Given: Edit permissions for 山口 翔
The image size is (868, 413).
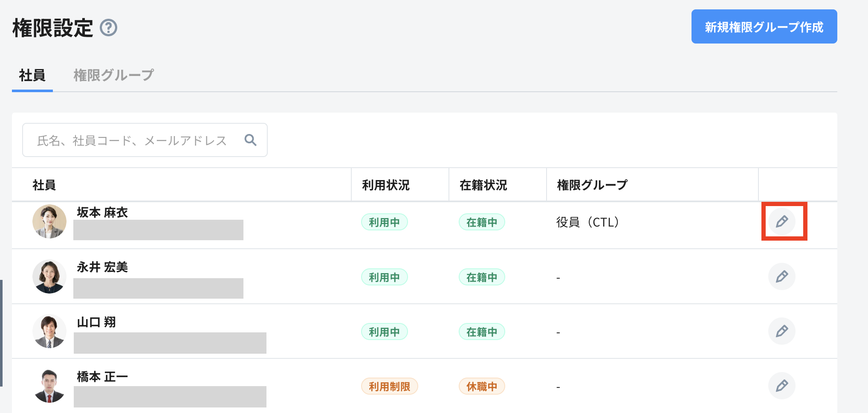Looking at the screenshot, I should (782, 331).
